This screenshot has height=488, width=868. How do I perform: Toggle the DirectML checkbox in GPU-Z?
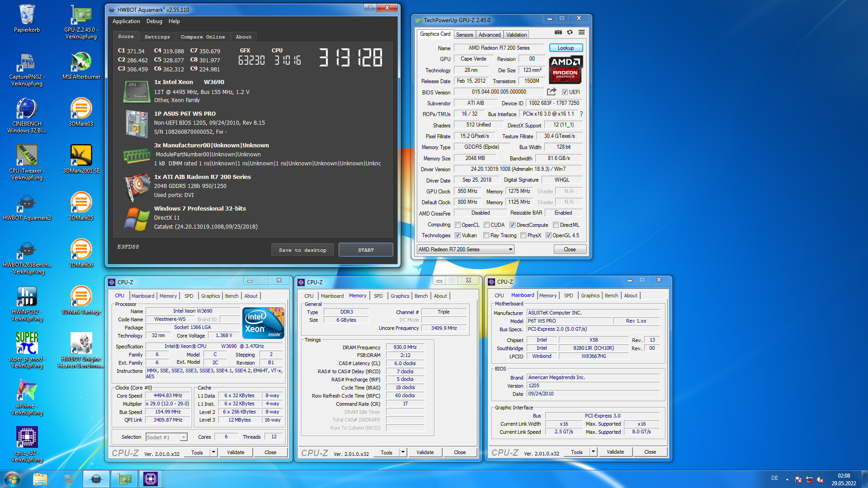pyautogui.click(x=556, y=225)
